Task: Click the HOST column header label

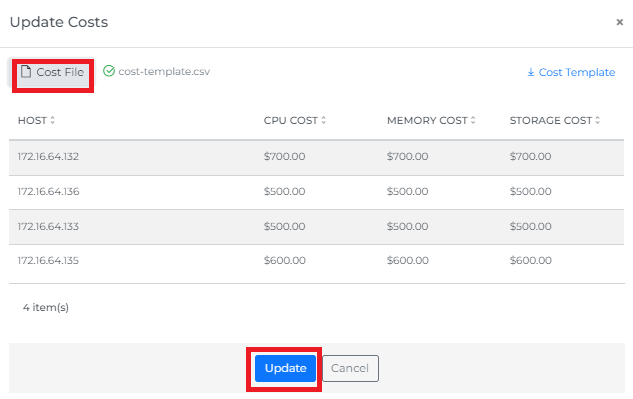Action: point(32,120)
